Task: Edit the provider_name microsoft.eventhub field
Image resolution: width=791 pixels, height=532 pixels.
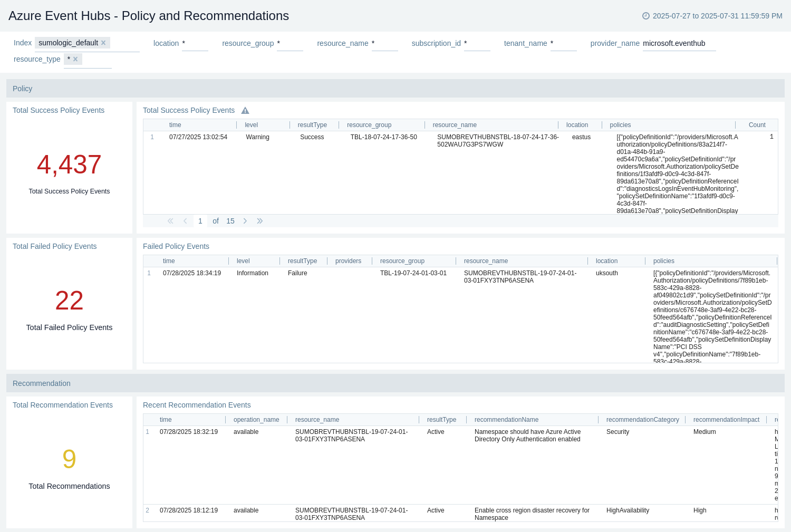Action: 679,44
